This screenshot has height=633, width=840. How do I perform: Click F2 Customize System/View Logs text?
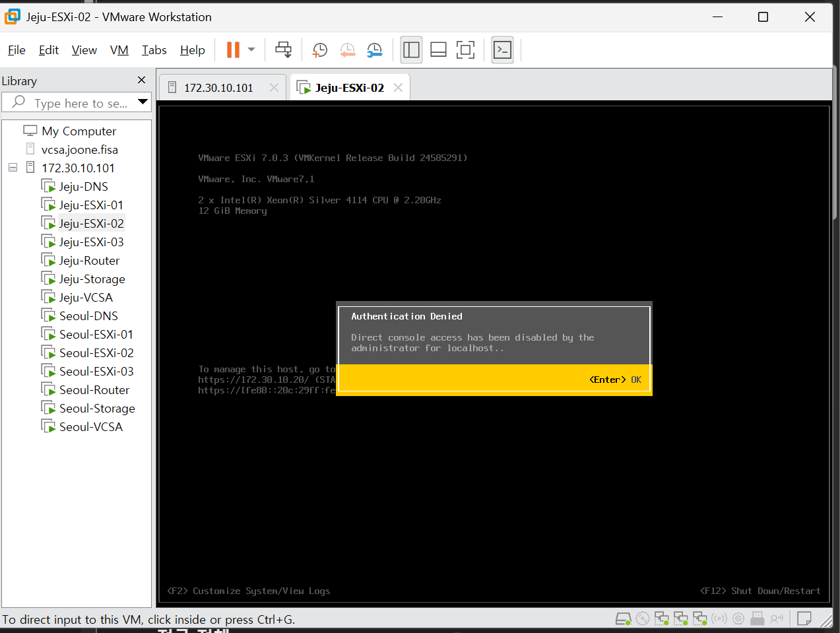[x=249, y=591]
